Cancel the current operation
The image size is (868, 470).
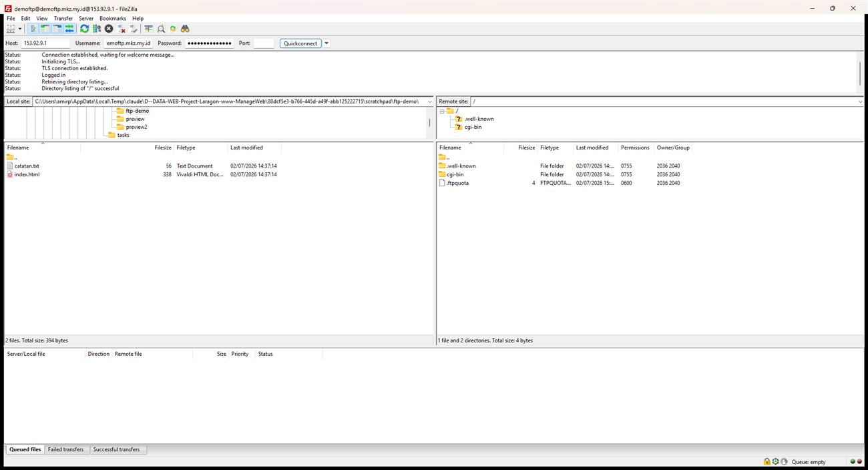pyautogui.click(x=109, y=29)
